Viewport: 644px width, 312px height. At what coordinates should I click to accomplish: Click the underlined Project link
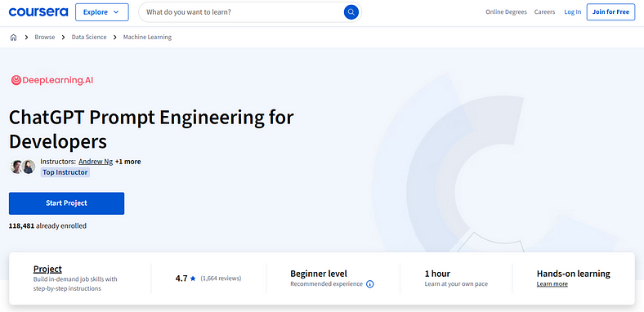47,269
